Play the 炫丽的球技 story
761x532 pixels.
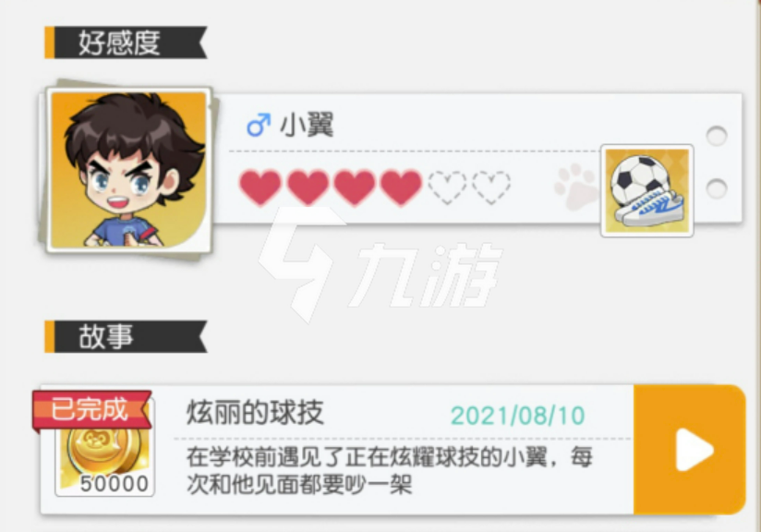click(690, 450)
